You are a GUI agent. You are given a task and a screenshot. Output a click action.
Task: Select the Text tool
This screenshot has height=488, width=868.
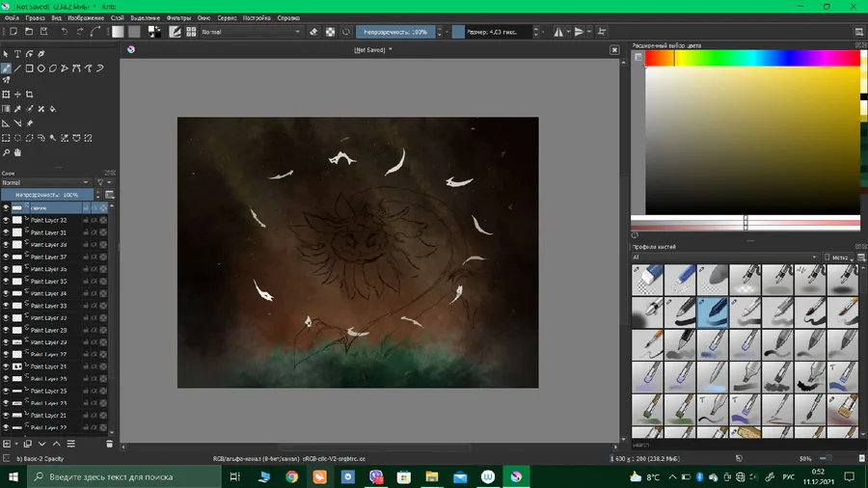(x=17, y=54)
